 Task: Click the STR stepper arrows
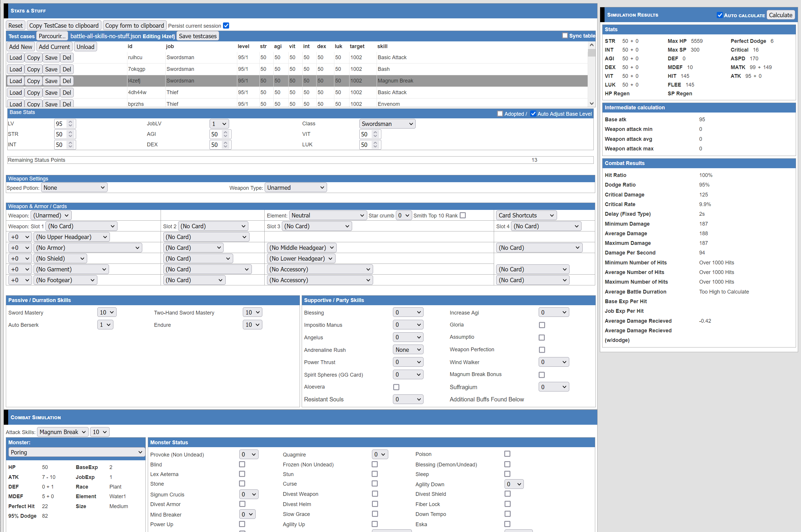pyautogui.click(x=70, y=134)
